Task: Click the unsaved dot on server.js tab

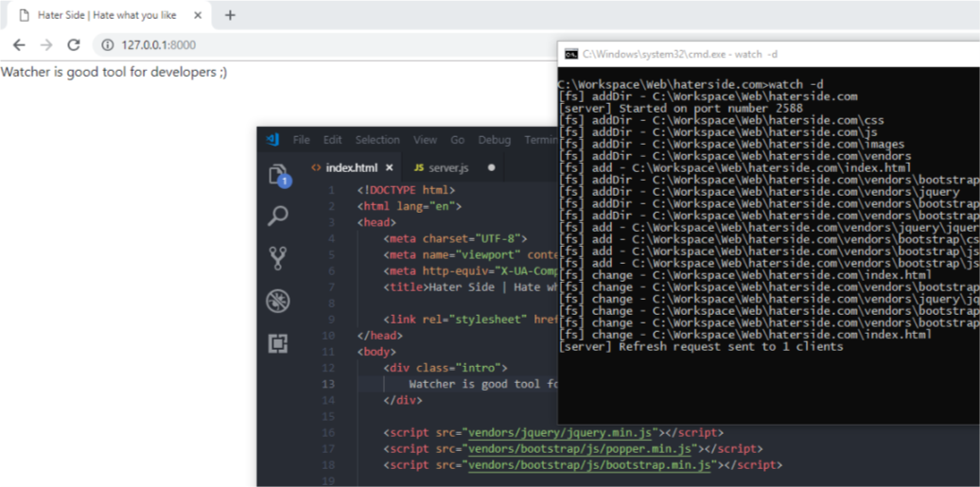Action: tap(491, 167)
